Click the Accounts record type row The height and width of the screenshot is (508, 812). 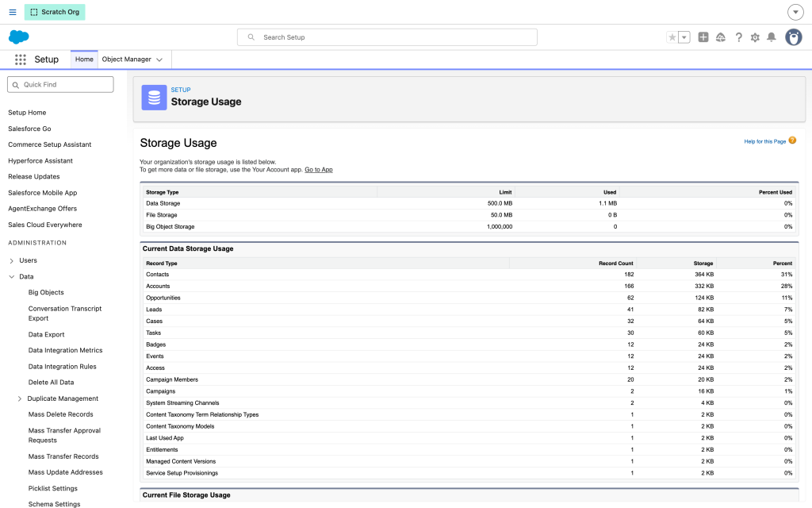pos(469,286)
